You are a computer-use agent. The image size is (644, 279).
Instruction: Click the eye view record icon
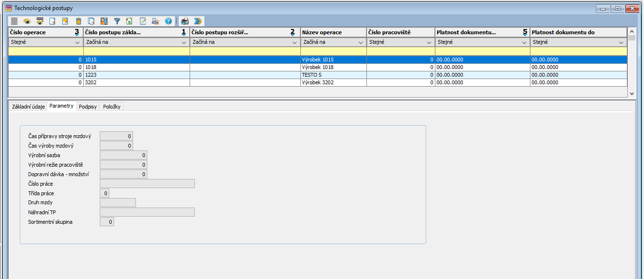coord(27,21)
